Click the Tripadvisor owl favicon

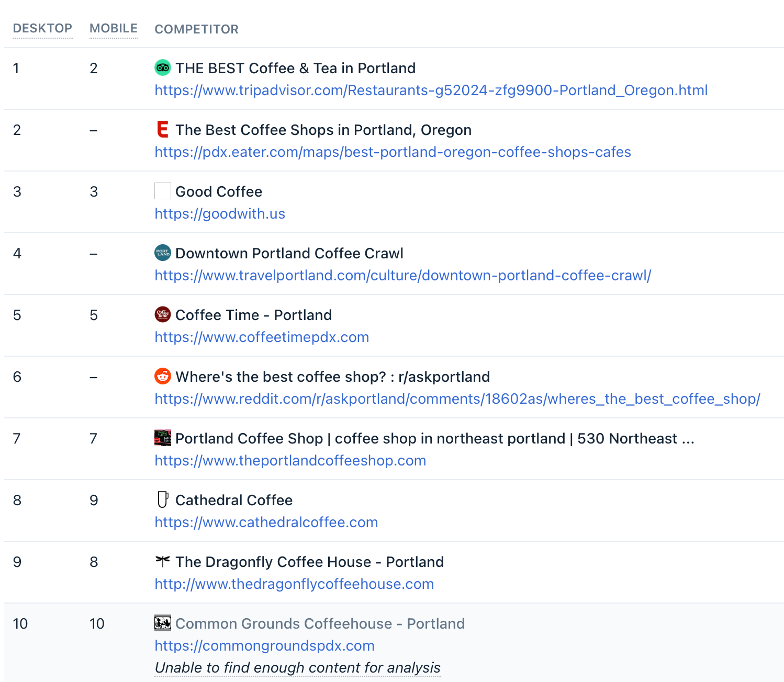point(163,67)
